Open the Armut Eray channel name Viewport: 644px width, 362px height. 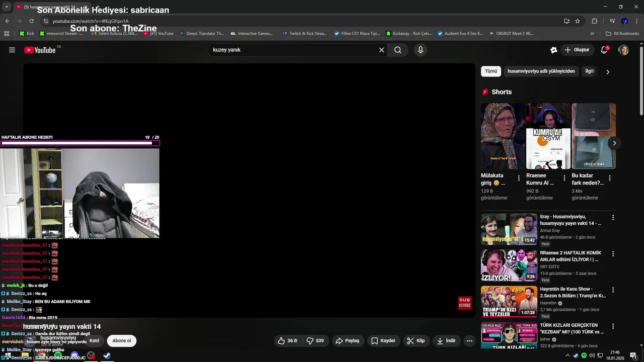coord(550,231)
